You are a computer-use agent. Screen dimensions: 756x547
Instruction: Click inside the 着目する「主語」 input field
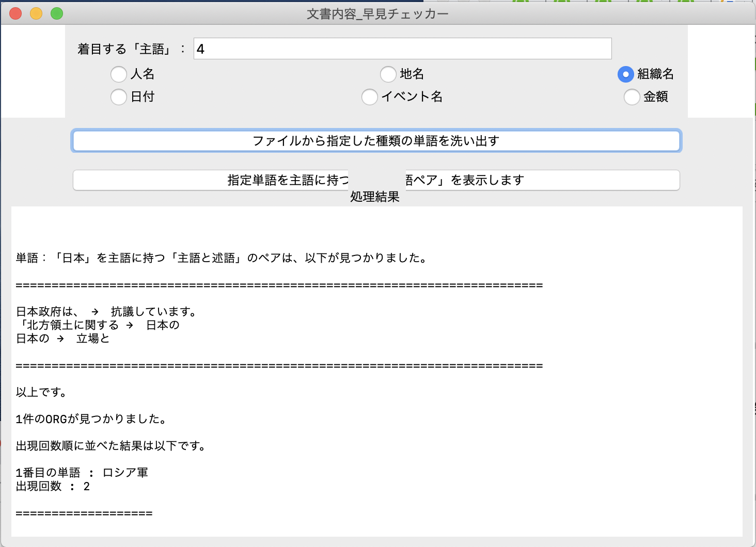tap(402, 48)
